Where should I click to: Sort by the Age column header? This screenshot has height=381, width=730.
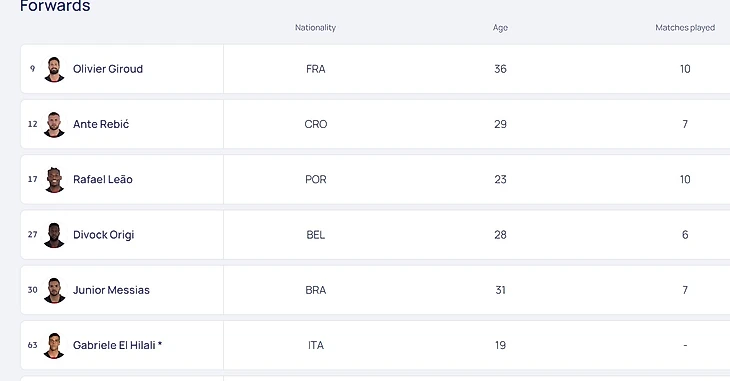click(500, 27)
